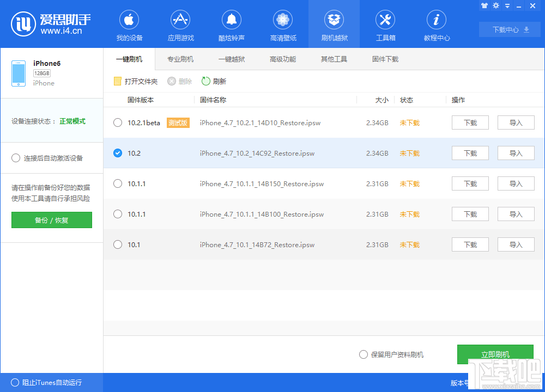This screenshot has width=545, height=392.
Task: Open 应用游戏 apps and games section
Action: click(x=180, y=26)
